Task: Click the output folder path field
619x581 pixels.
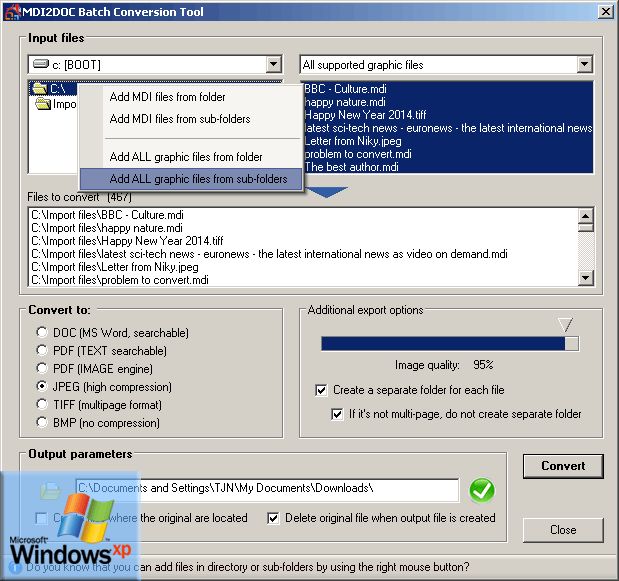Action: point(267,489)
